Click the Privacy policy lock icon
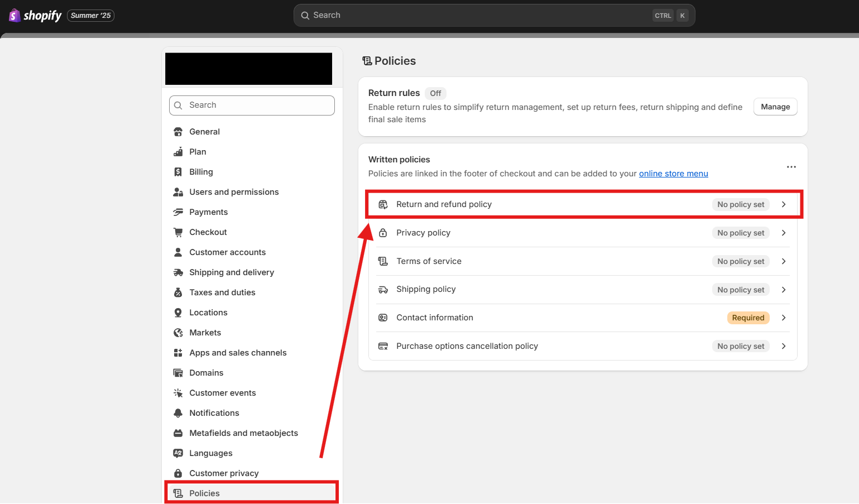 [x=383, y=233]
